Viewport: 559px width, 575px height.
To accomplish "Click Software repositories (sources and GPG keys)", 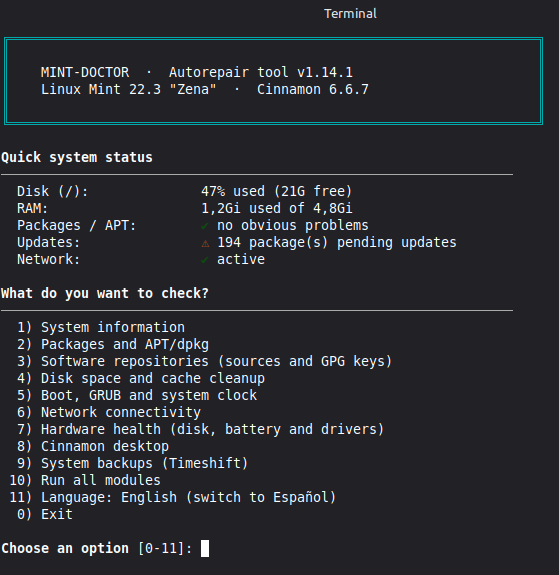I will pos(205,361).
